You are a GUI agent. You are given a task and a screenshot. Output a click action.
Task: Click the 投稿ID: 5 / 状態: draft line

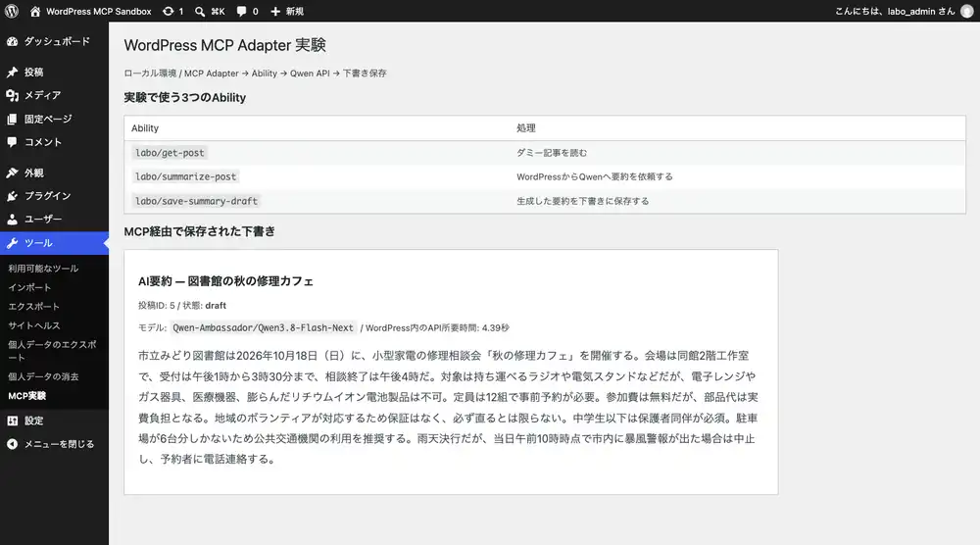coord(182,306)
